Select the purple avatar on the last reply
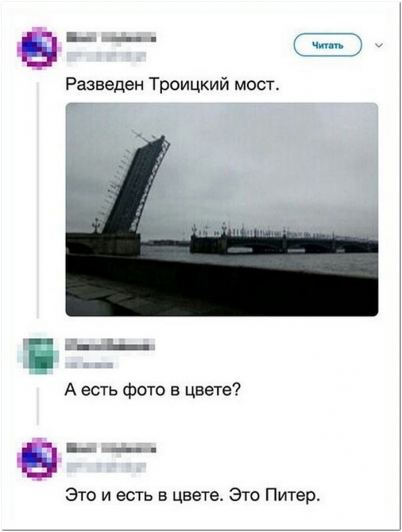This screenshot has width=402, height=532. [x=38, y=459]
